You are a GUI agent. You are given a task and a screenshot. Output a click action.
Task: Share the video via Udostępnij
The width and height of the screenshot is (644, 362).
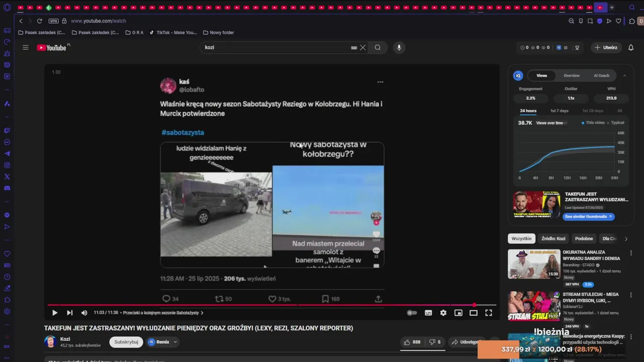467,342
